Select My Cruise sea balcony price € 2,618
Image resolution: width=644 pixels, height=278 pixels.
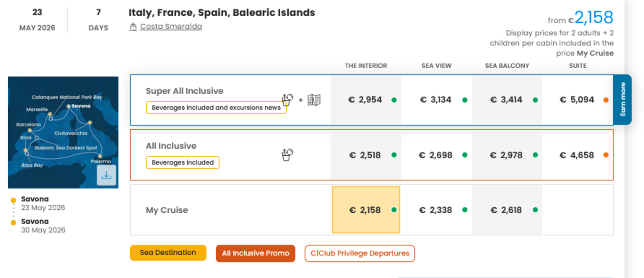point(506,210)
